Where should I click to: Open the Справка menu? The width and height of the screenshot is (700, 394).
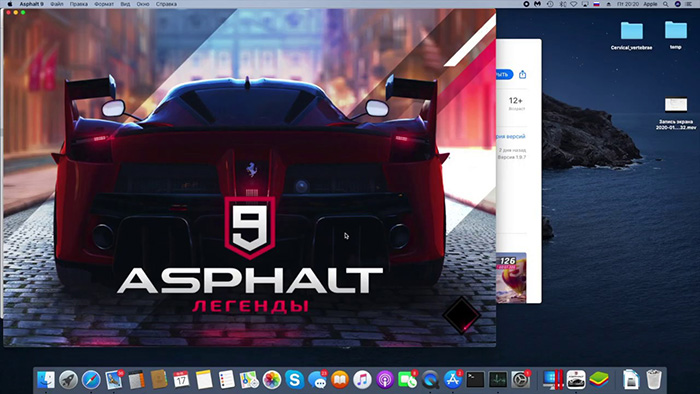coord(166,4)
